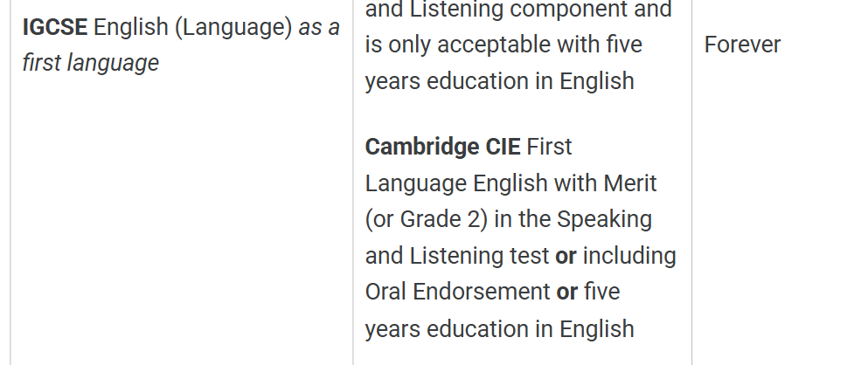Click the line "and Listening component and"
Viewport: 868px width, 365px height.
(518, 10)
